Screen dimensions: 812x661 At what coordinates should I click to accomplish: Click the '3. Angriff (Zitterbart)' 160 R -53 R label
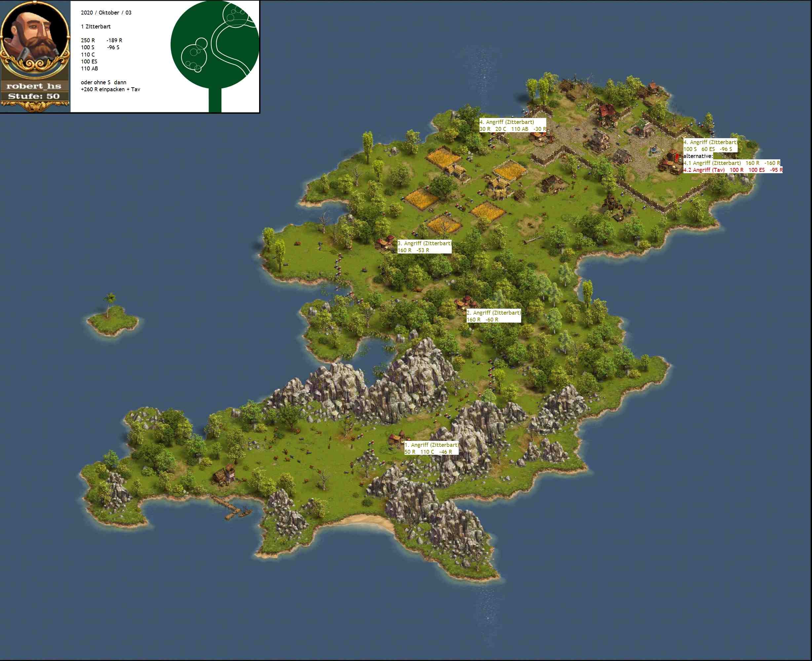click(x=424, y=247)
